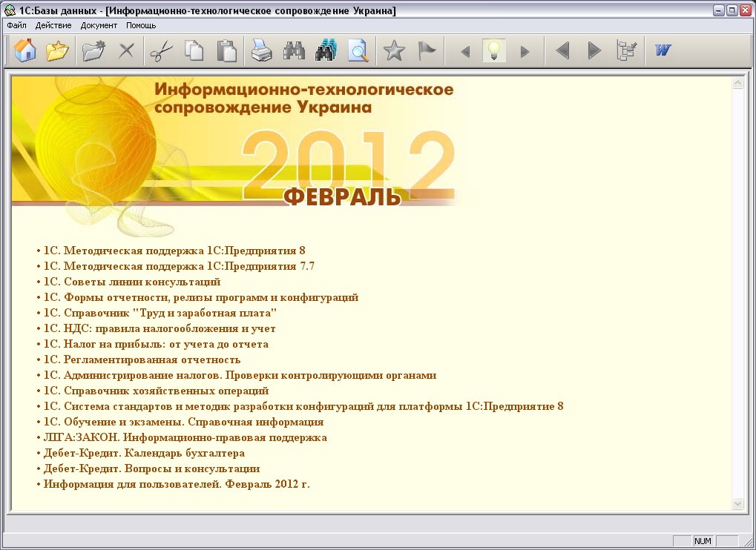
Task: Toggle the lightbulb hint icon
Action: tap(493, 50)
